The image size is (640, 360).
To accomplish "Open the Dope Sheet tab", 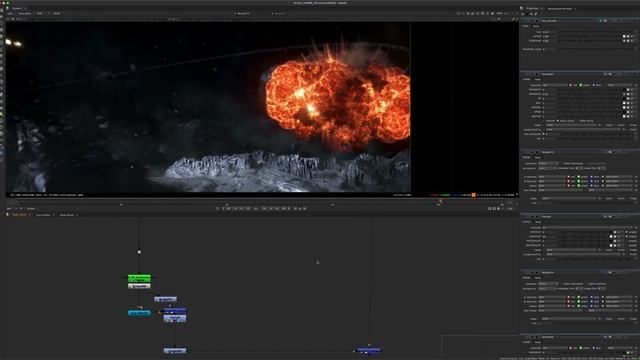I will 67,215.
